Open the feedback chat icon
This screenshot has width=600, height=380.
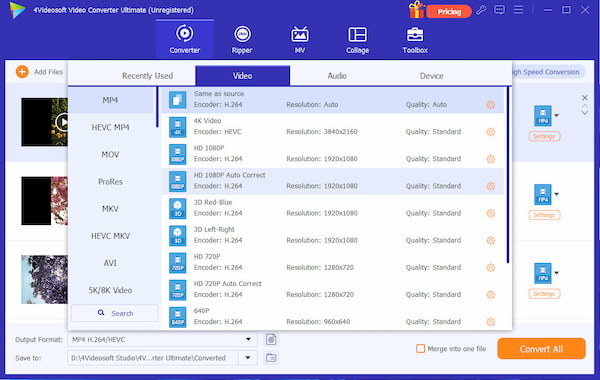(499, 10)
